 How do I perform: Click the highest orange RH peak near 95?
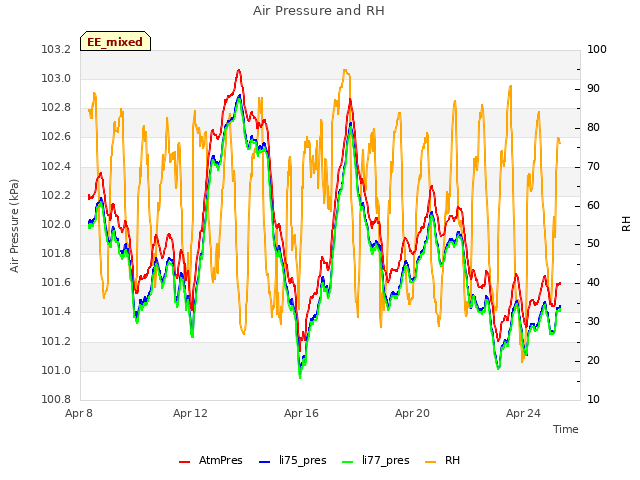[x=345, y=70]
